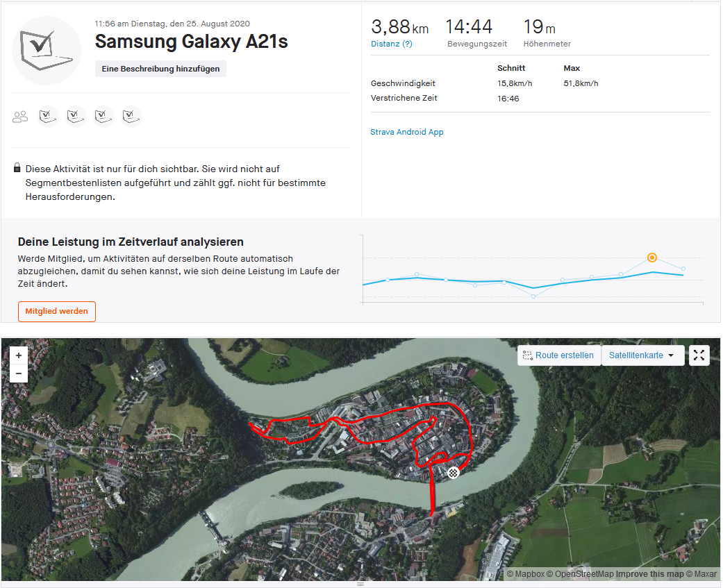Click the last data point on the chart
This screenshot has height=588, width=723.
(683, 269)
